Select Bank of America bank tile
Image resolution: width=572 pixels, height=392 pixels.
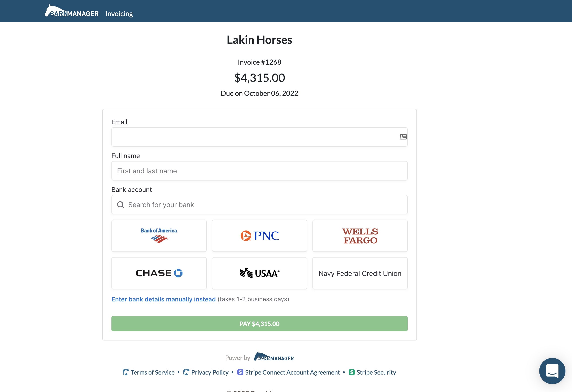click(159, 236)
